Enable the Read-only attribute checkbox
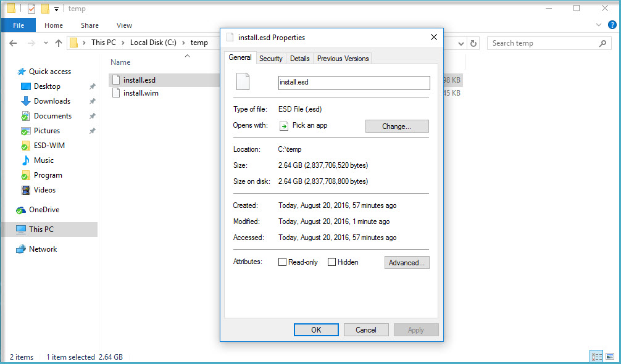This screenshot has width=621, height=364. tap(282, 262)
